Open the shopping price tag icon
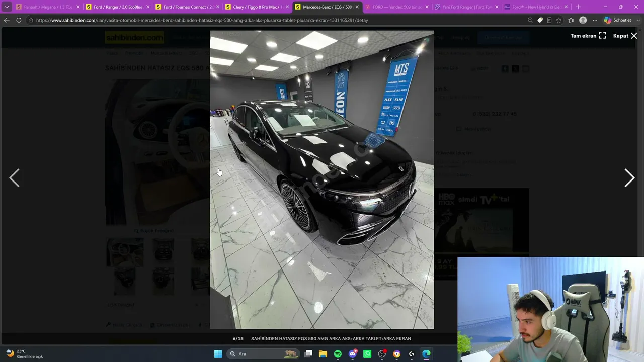The width and height of the screenshot is (644, 362). pos(540,20)
